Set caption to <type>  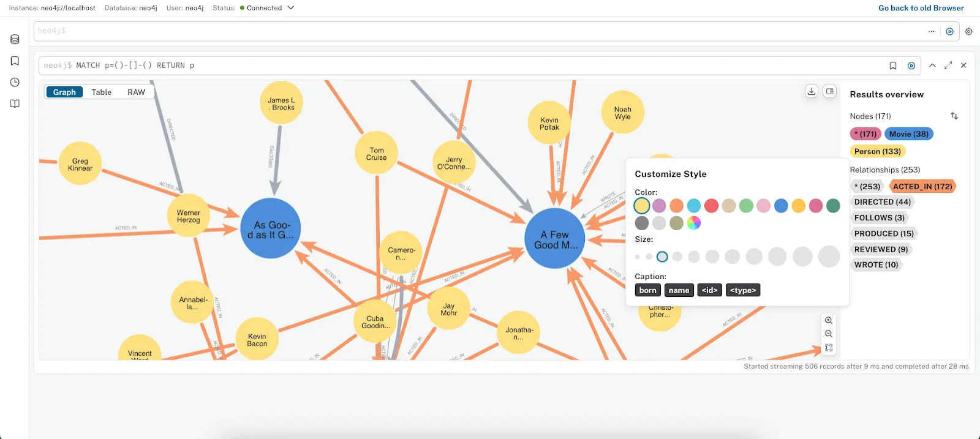(743, 290)
